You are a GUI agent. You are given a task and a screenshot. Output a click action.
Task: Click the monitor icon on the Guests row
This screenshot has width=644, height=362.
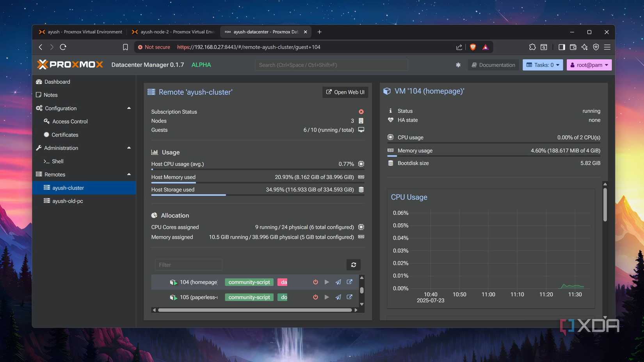[x=361, y=130]
